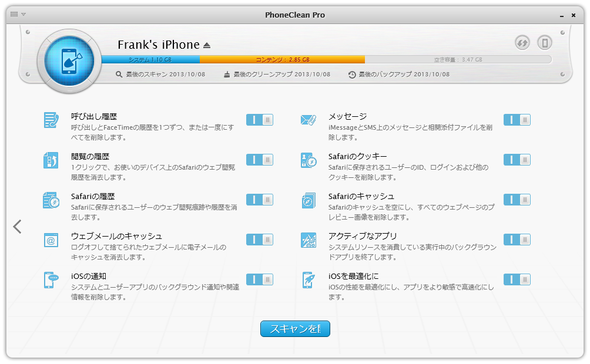Open the title bar menu dropdown arrow

click(24, 14)
